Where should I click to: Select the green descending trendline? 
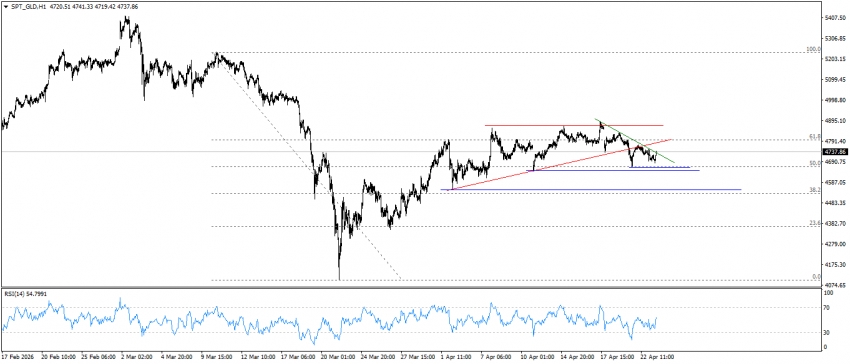[635, 141]
